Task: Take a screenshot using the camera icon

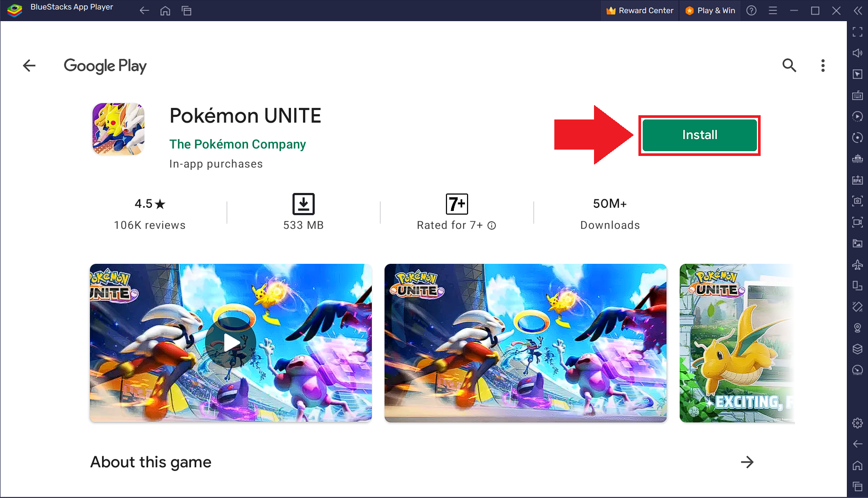Action: [858, 201]
